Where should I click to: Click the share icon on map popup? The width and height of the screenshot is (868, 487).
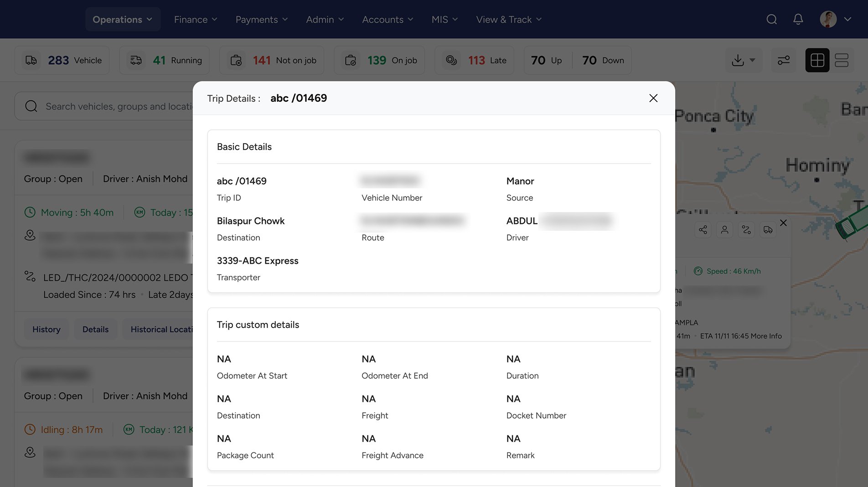click(703, 230)
